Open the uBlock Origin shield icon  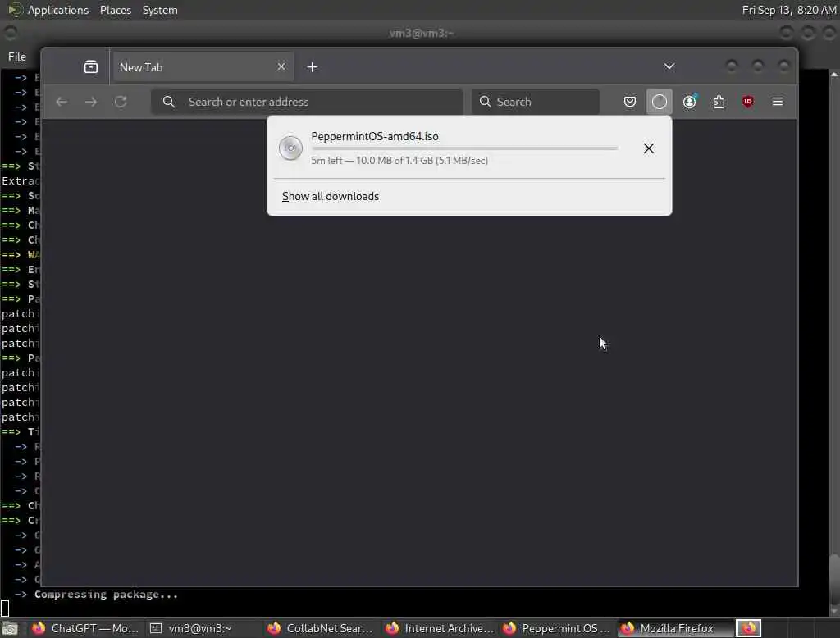748,102
